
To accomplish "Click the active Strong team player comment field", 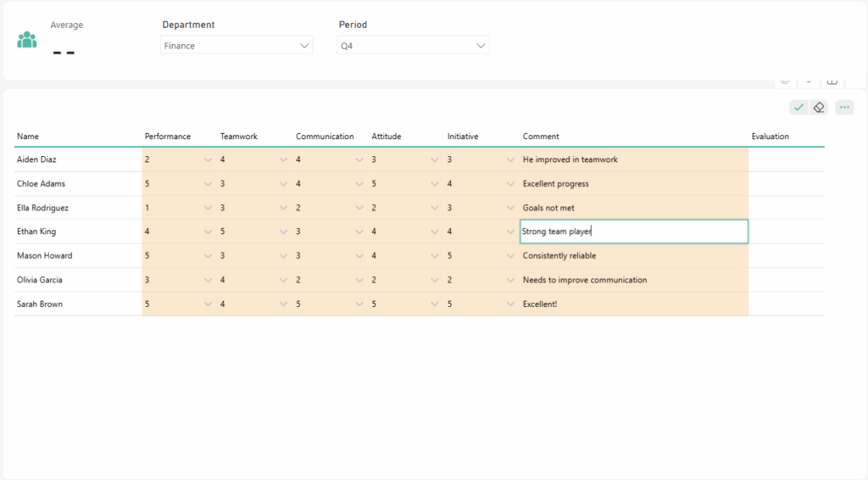I will click(x=634, y=232).
